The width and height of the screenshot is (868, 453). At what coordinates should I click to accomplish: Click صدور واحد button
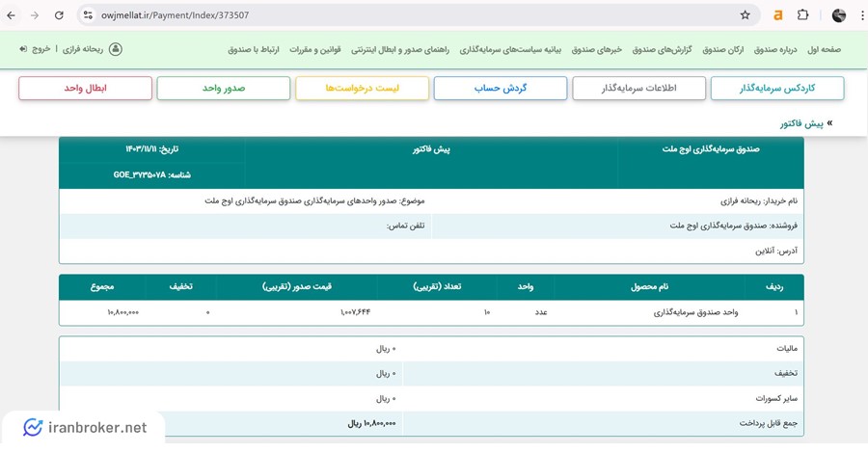[224, 89]
